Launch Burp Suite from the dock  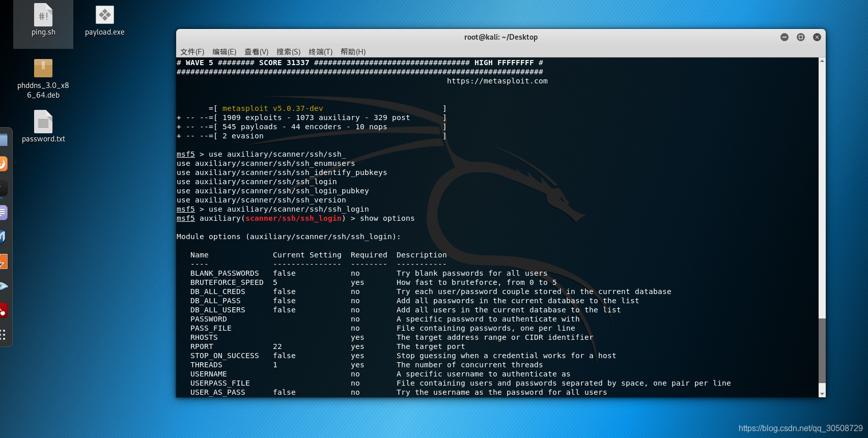tap(3, 261)
